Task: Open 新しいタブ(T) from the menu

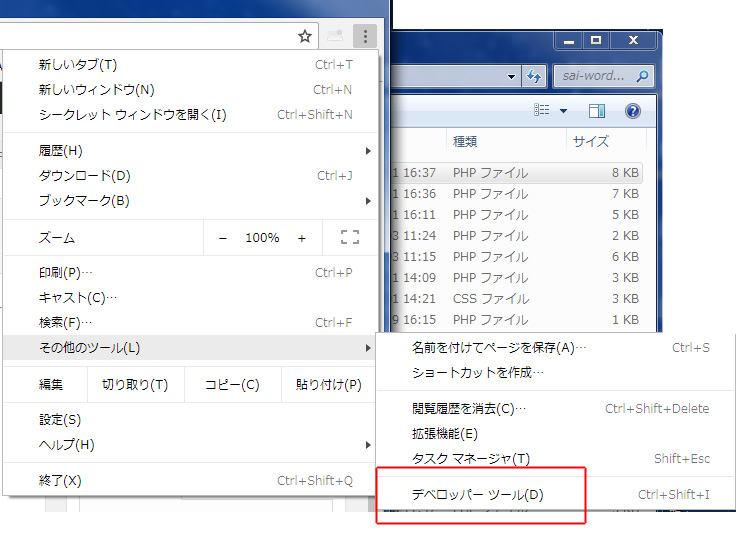Action: [78, 65]
